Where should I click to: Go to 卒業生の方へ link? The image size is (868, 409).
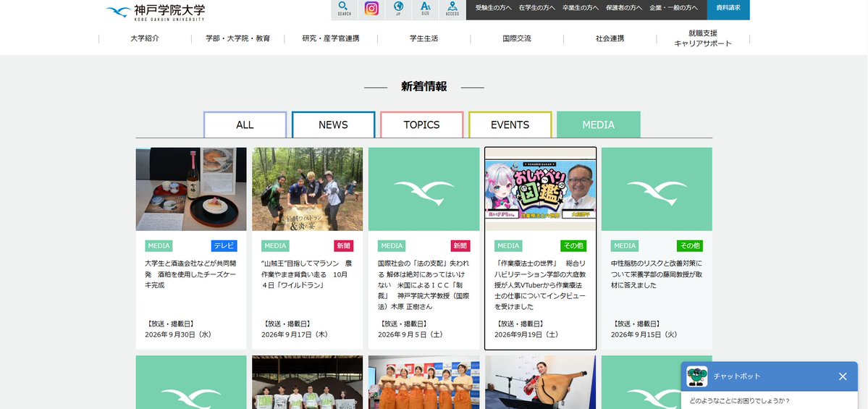pos(580,8)
